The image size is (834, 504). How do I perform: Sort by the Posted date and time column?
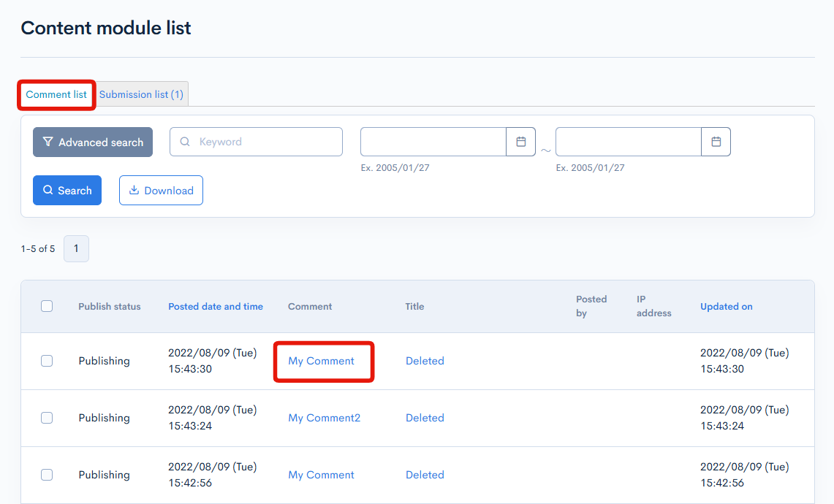point(215,306)
